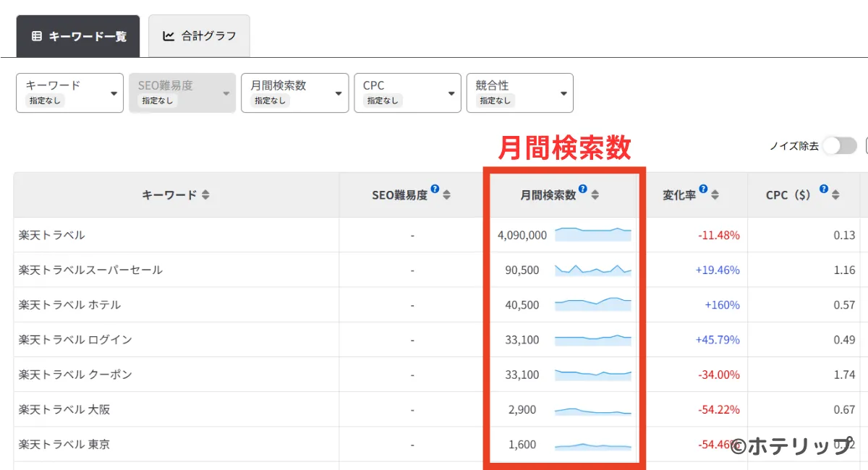The height and width of the screenshot is (470, 868).
Task: Click the CPC value 0.13
Action: [x=844, y=235]
